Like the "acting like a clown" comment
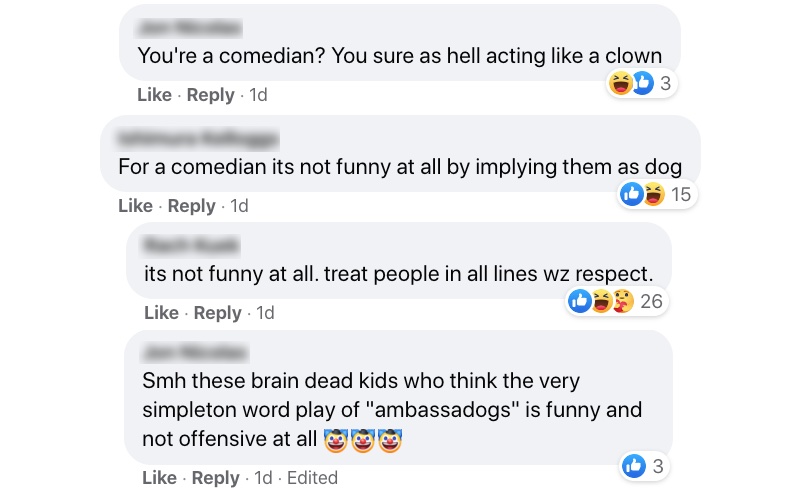The image size is (800, 496). 155,95
